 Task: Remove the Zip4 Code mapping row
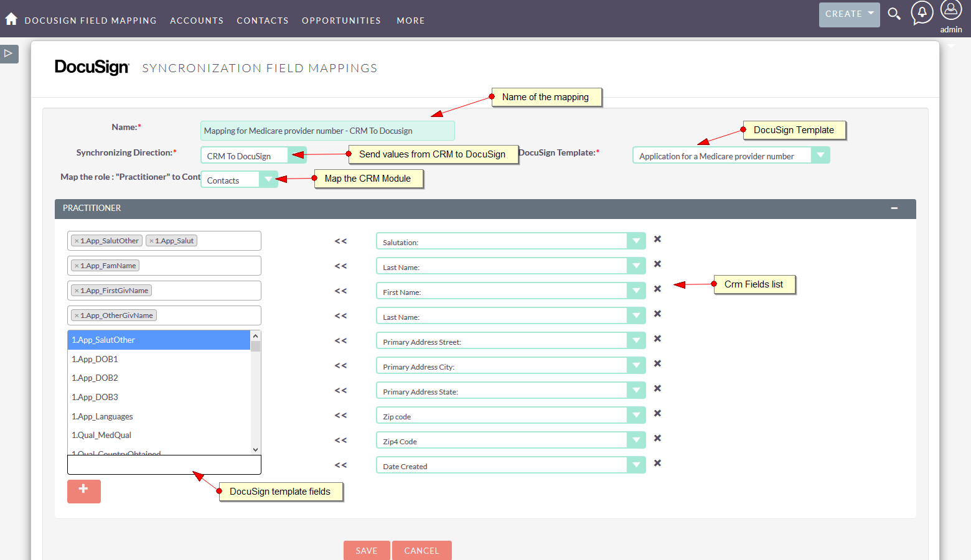click(657, 438)
